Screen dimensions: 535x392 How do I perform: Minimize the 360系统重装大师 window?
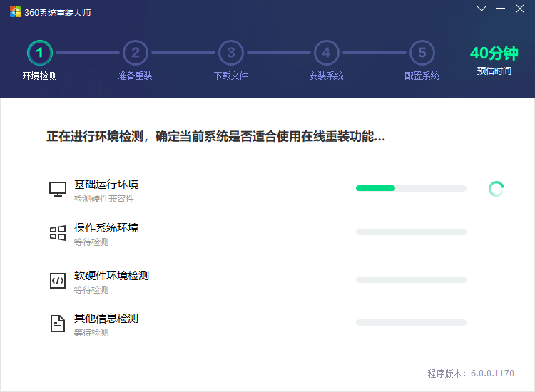(x=501, y=8)
